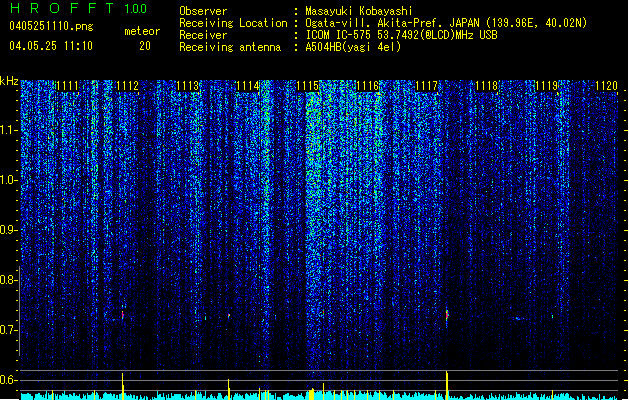Image resolution: width=629 pixels, height=400 pixels.
Task: Click the 0.6 kHz axis label
Action: click(9, 380)
